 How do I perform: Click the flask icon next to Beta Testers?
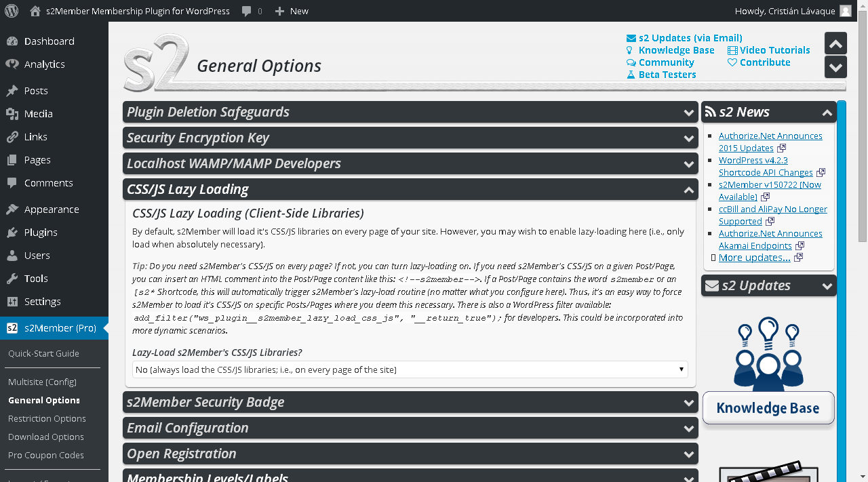[631, 75]
